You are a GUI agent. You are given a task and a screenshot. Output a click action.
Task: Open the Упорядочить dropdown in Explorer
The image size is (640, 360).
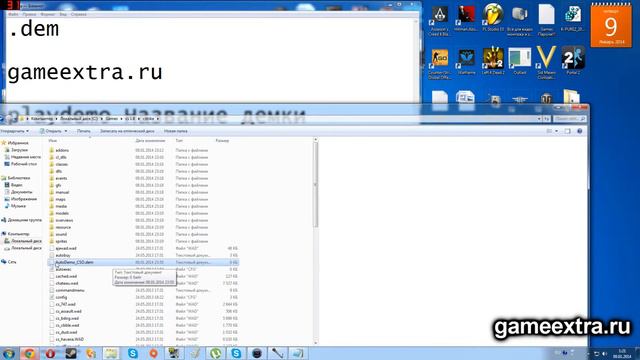[x=15, y=131]
